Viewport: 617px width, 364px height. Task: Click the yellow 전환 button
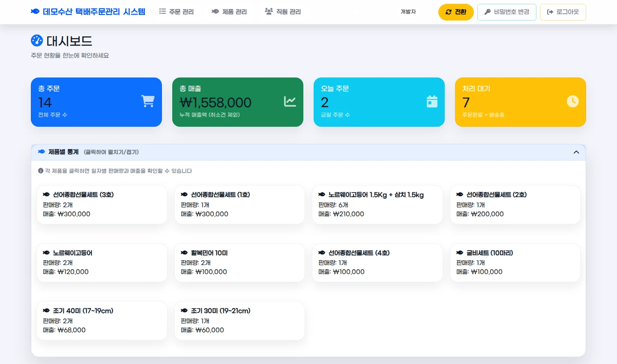pos(456,12)
